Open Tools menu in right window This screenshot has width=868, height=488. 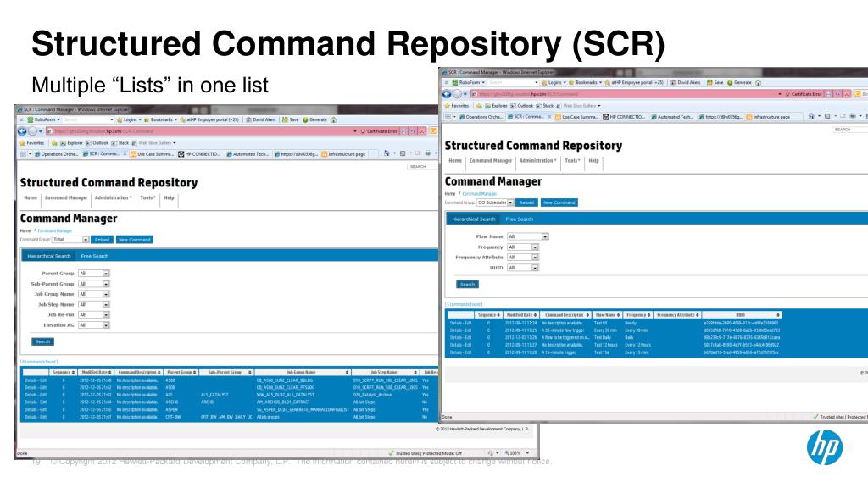tap(572, 160)
